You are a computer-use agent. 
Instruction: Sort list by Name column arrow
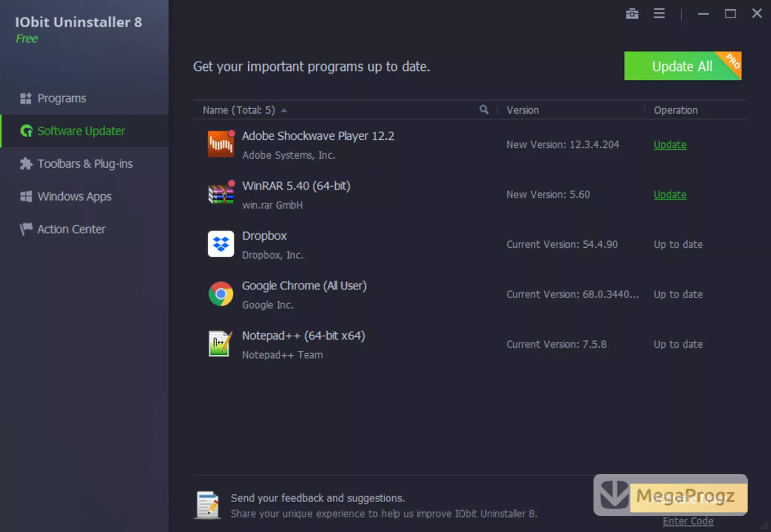click(284, 110)
